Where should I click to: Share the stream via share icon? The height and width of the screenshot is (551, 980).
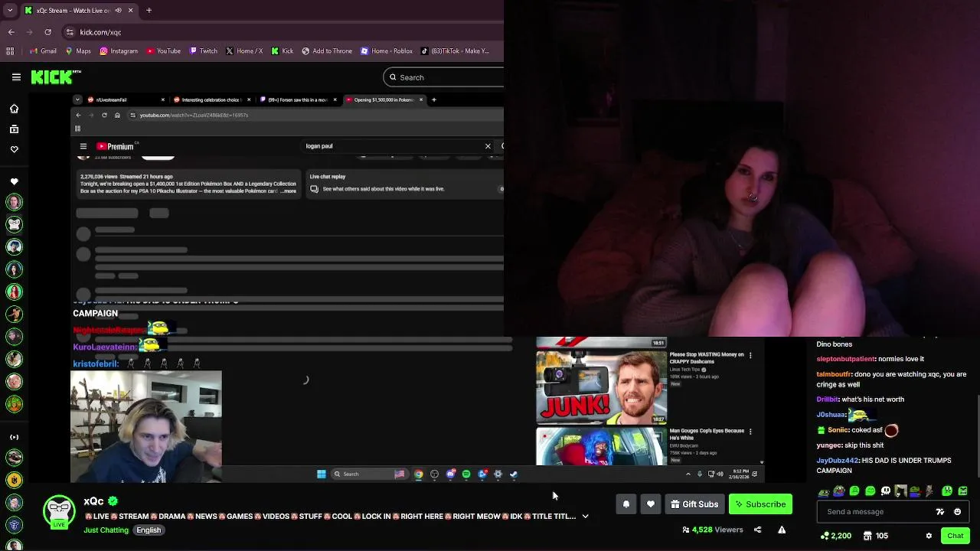click(x=757, y=530)
